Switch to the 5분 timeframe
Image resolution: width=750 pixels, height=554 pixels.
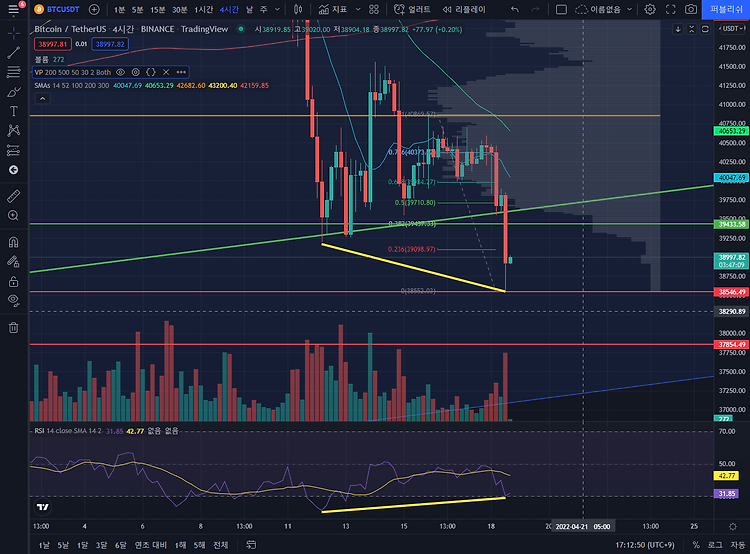click(x=138, y=10)
